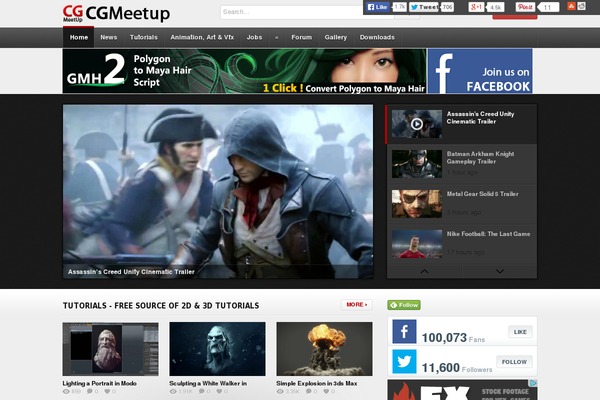Click the Google+ count showing 4.5k
Image resolution: width=600 pixels, height=400 pixels.
click(x=496, y=7)
